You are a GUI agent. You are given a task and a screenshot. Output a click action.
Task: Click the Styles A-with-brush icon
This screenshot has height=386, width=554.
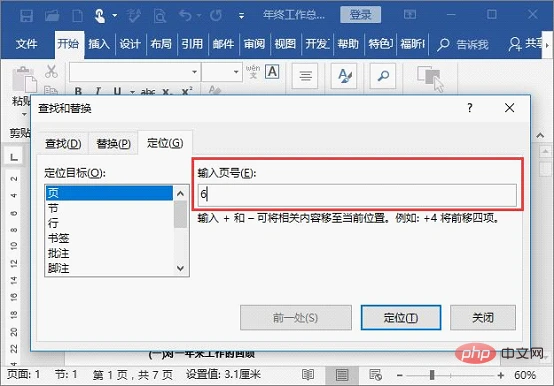click(x=344, y=76)
